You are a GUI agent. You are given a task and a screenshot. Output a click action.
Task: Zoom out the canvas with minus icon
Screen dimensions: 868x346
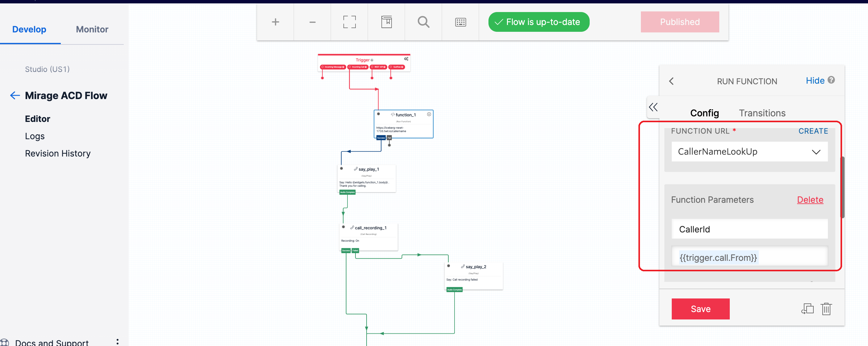tap(312, 22)
